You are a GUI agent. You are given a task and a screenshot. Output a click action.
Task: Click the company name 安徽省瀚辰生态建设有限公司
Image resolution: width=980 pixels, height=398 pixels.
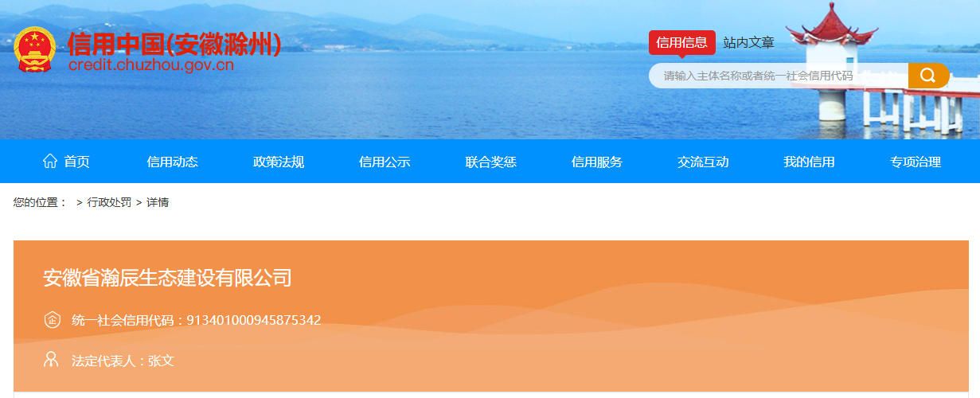pyautogui.click(x=167, y=278)
